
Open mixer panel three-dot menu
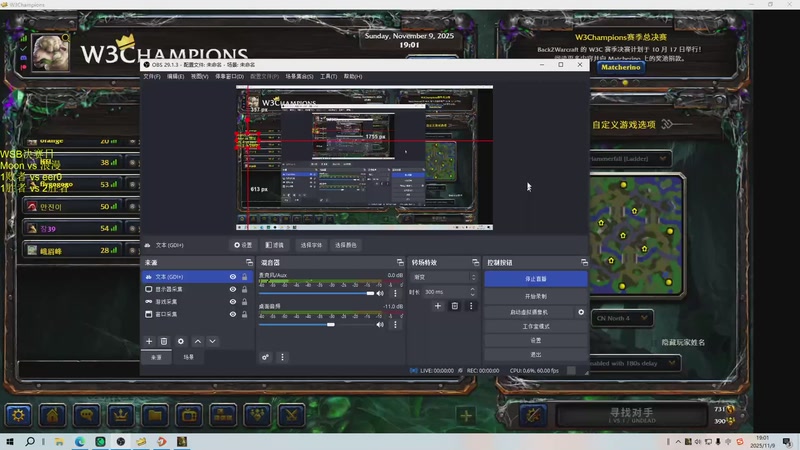pos(282,357)
